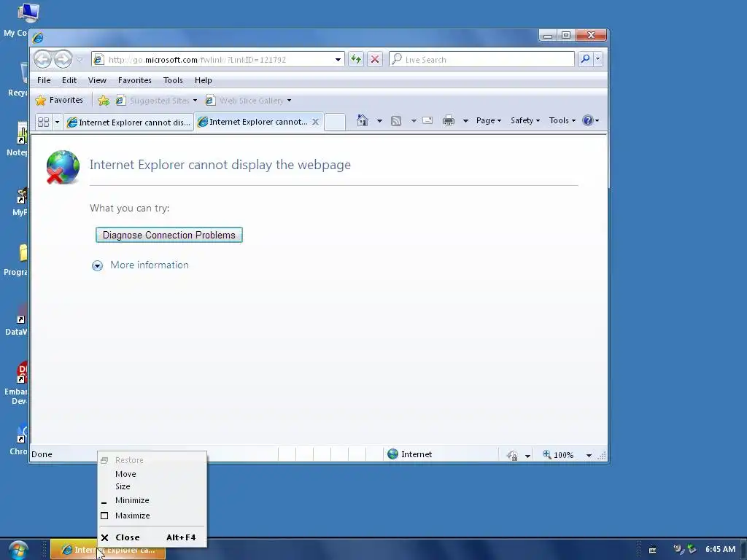Open the View menu
This screenshot has height=560, width=747.
(97, 80)
